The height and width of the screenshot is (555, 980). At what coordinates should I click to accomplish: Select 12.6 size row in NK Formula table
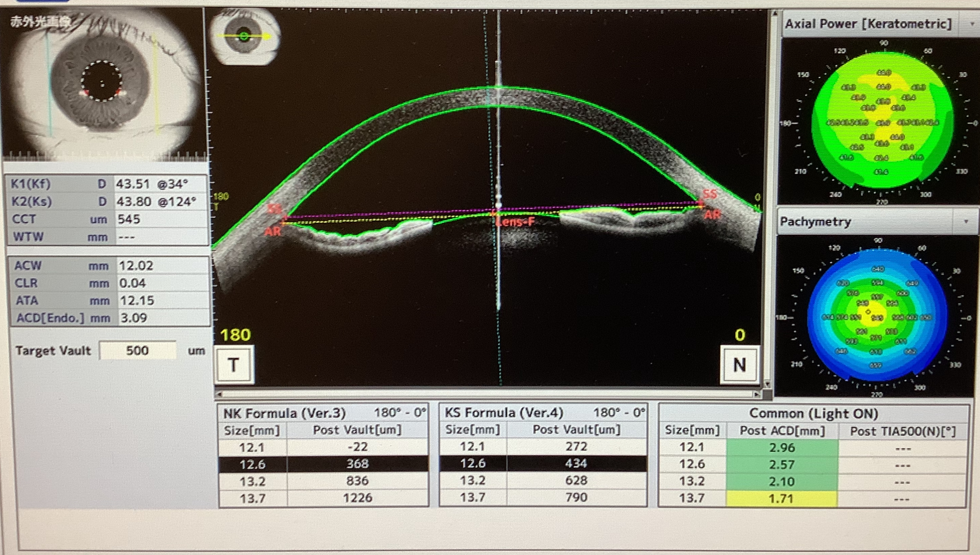coord(323,464)
